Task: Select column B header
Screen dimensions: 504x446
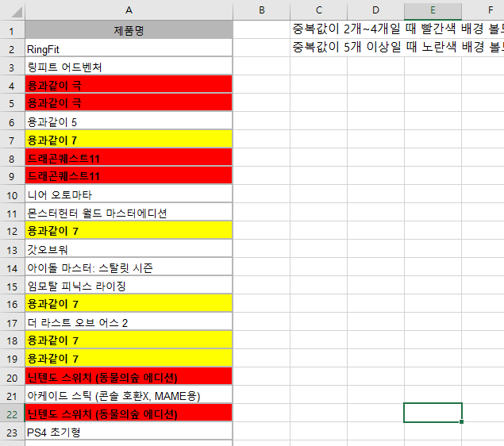Action: pos(262,10)
